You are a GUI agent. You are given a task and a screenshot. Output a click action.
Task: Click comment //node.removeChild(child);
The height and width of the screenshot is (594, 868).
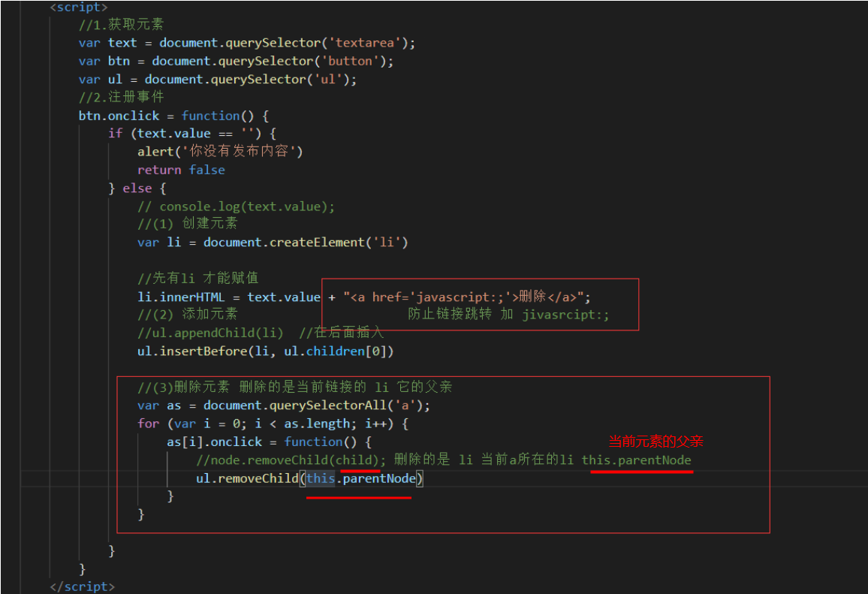click(291, 460)
